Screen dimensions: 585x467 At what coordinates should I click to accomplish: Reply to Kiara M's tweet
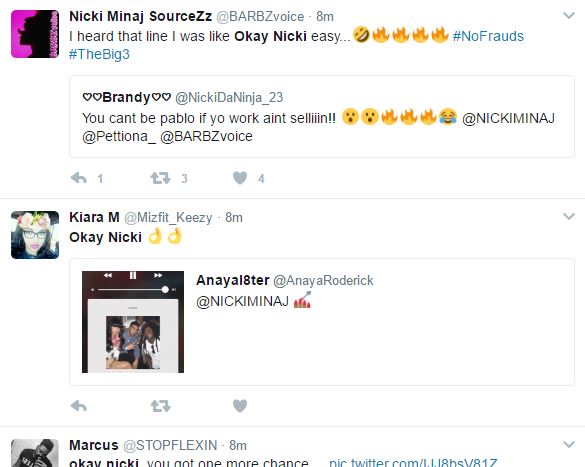pos(79,405)
